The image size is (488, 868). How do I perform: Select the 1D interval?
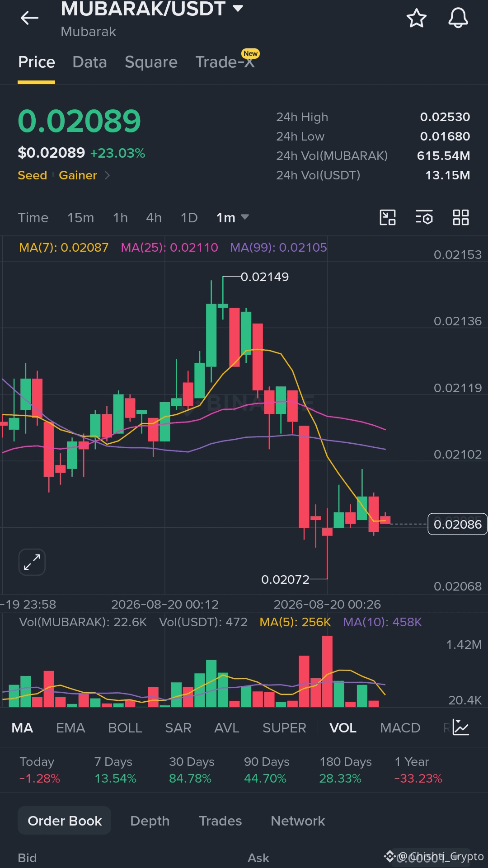[x=189, y=218]
